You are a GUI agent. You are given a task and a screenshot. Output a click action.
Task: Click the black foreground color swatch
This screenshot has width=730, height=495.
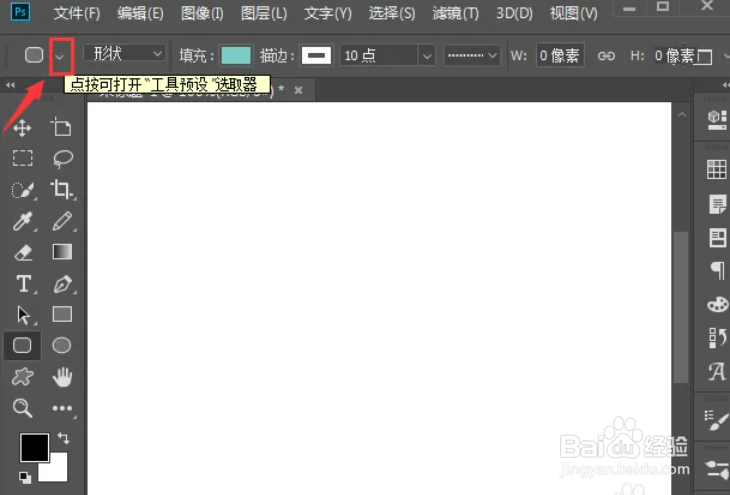(34, 448)
